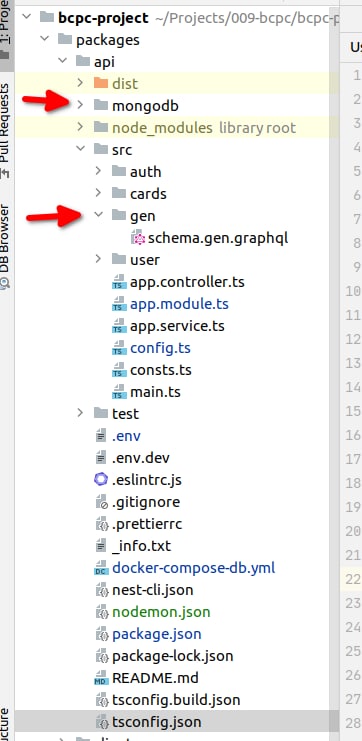This screenshot has width=362, height=741.
Task: Collapse the src folder chevron
Action: [x=80, y=149]
